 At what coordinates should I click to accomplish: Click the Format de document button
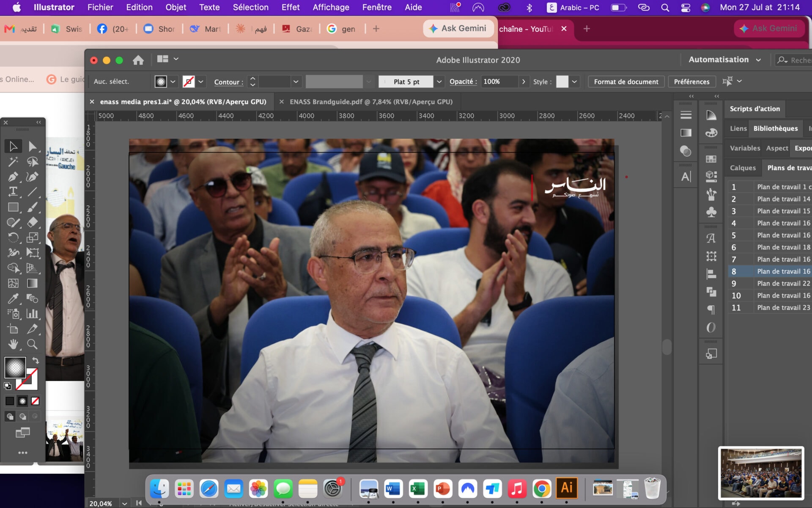coord(626,82)
